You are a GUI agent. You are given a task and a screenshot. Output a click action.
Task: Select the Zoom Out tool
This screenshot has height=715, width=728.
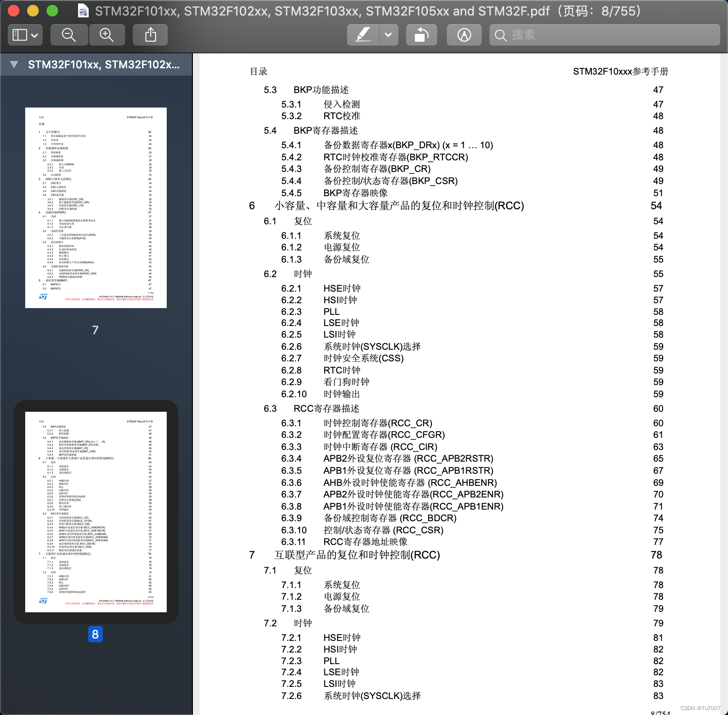point(68,34)
